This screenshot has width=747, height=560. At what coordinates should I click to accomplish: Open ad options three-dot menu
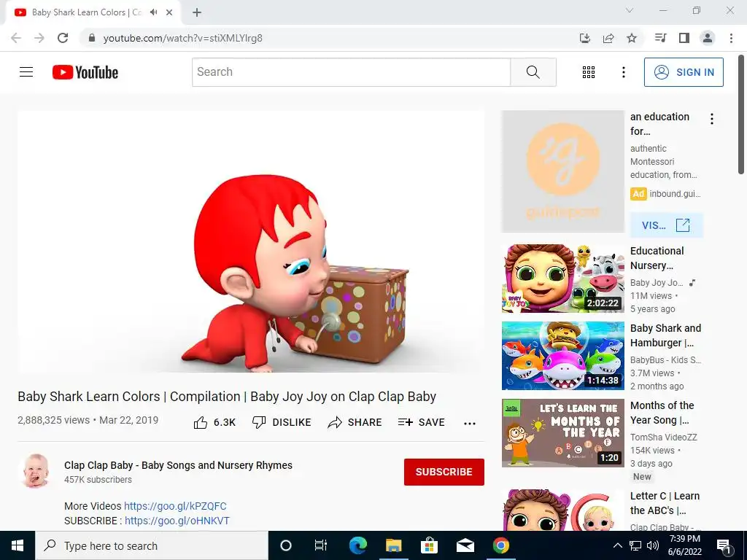tap(712, 119)
